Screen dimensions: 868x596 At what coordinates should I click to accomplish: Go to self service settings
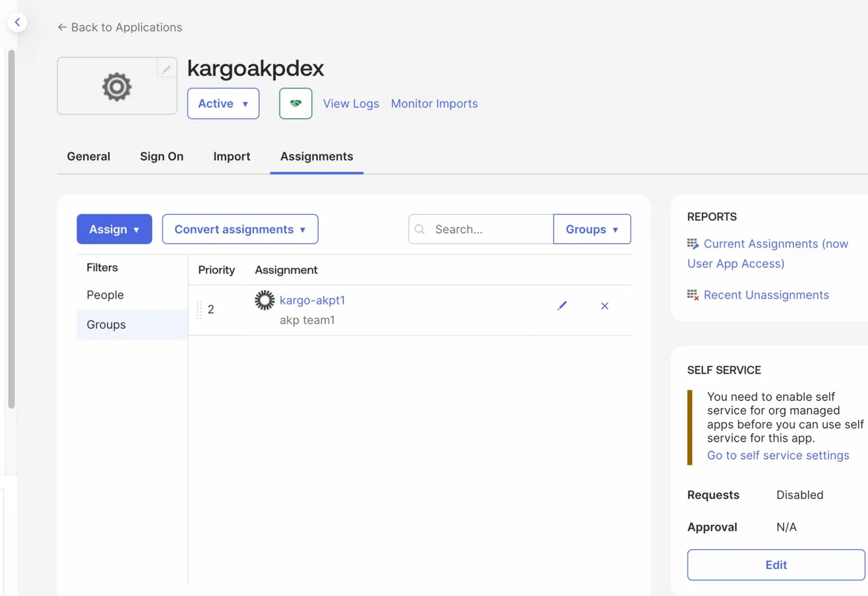778,456
